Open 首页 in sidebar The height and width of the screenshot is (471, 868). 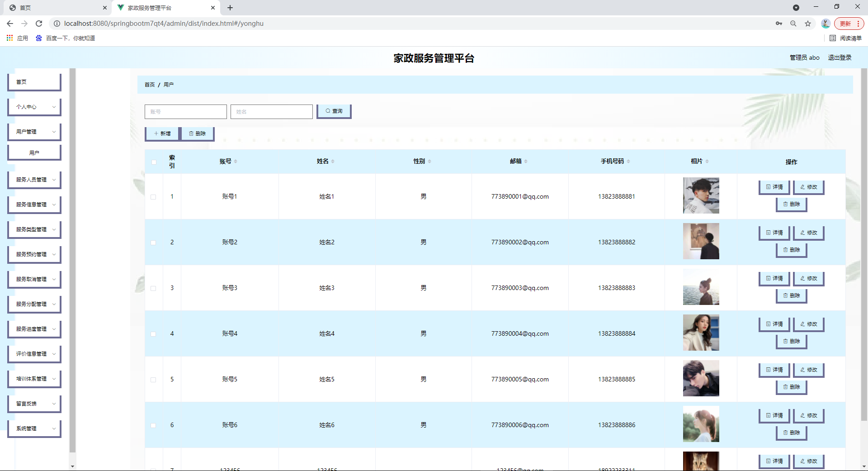click(x=34, y=82)
